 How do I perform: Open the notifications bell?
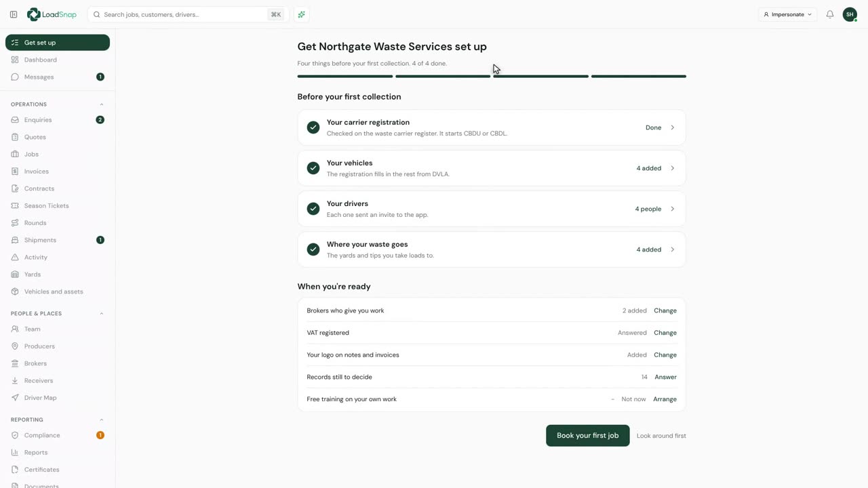coord(830,14)
